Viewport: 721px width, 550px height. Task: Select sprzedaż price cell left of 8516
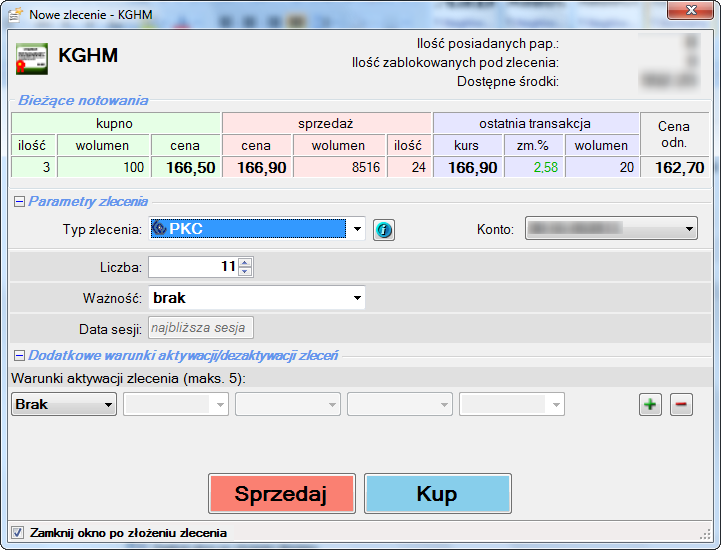coord(257,167)
